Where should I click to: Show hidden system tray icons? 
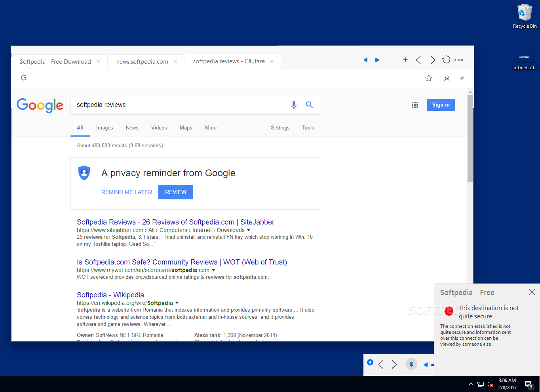(x=471, y=384)
